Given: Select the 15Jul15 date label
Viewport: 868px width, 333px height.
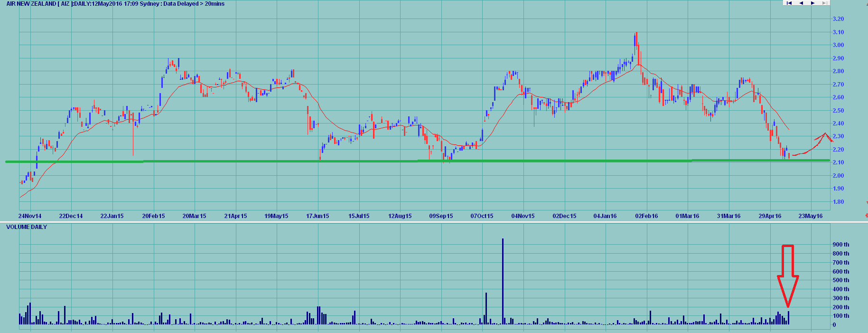Looking at the screenshot, I should pos(359,216).
